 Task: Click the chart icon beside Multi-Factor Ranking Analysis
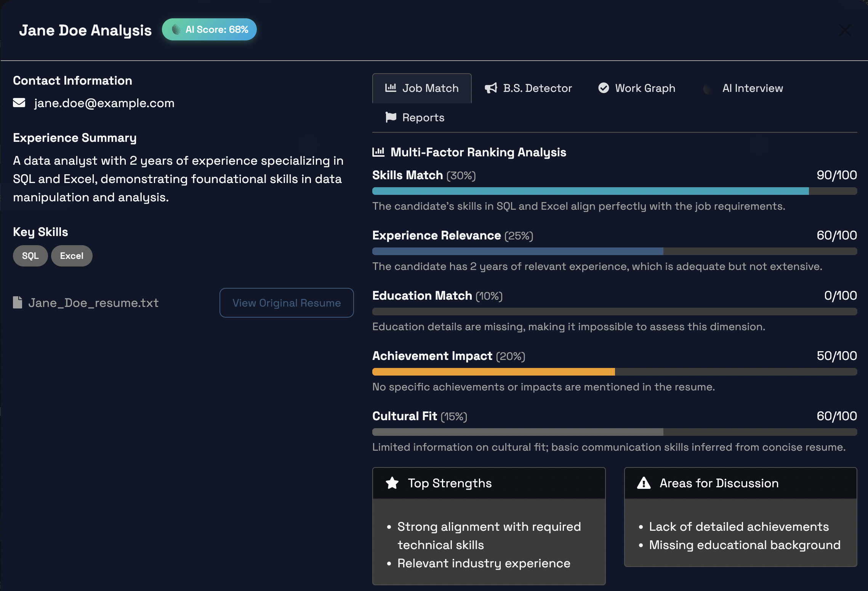pyautogui.click(x=378, y=152)
